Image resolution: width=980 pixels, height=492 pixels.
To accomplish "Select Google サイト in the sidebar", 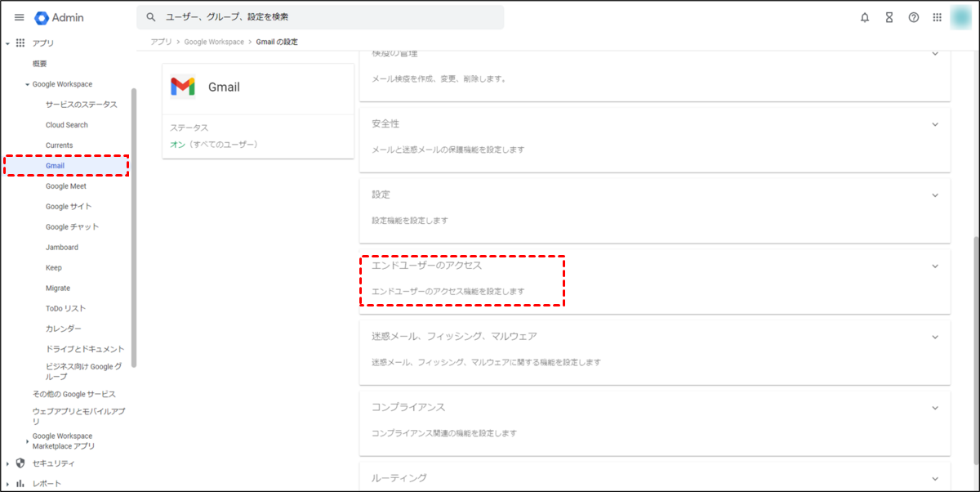I will pos(69,207).
